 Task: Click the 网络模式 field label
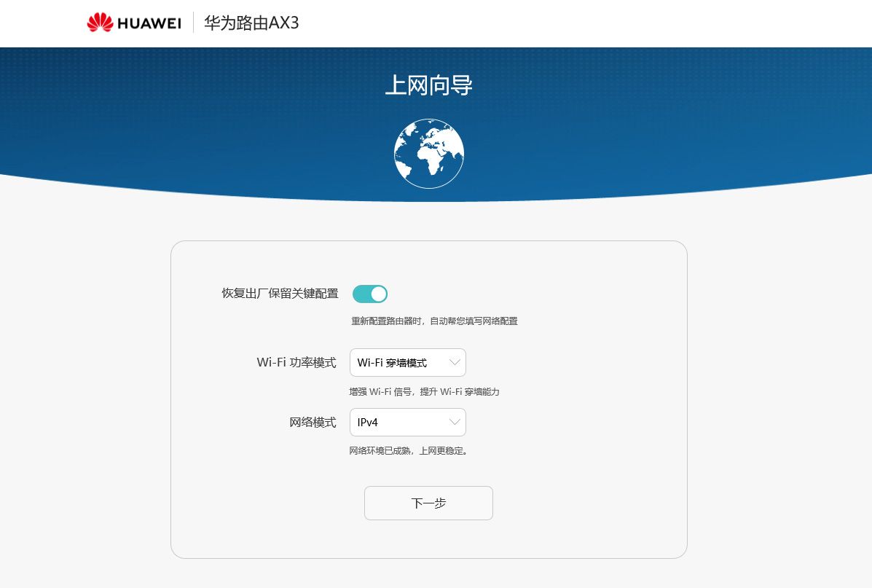coord(313,423)
